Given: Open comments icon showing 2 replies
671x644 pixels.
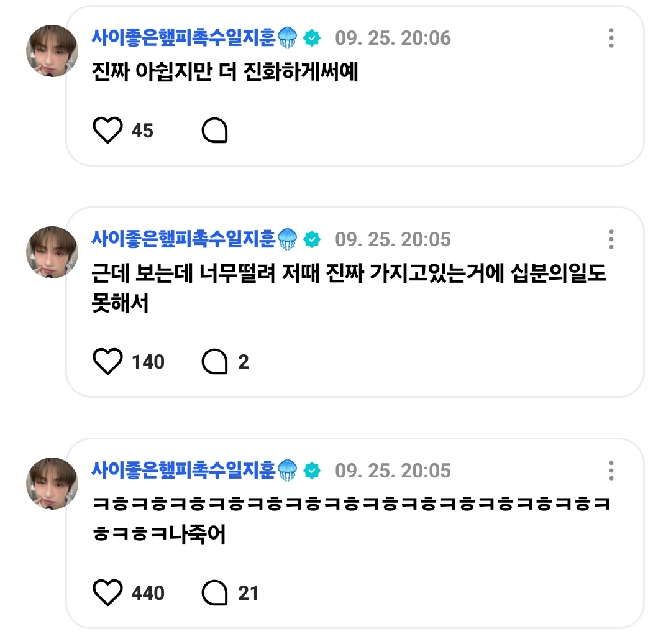Looking at the screenshot, I should [215, 362].
